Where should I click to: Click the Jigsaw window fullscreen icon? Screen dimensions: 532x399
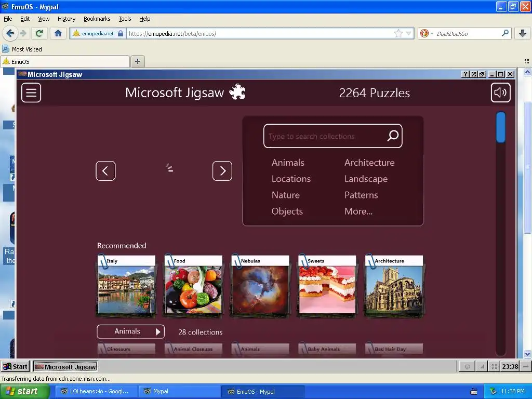(474, 74)
